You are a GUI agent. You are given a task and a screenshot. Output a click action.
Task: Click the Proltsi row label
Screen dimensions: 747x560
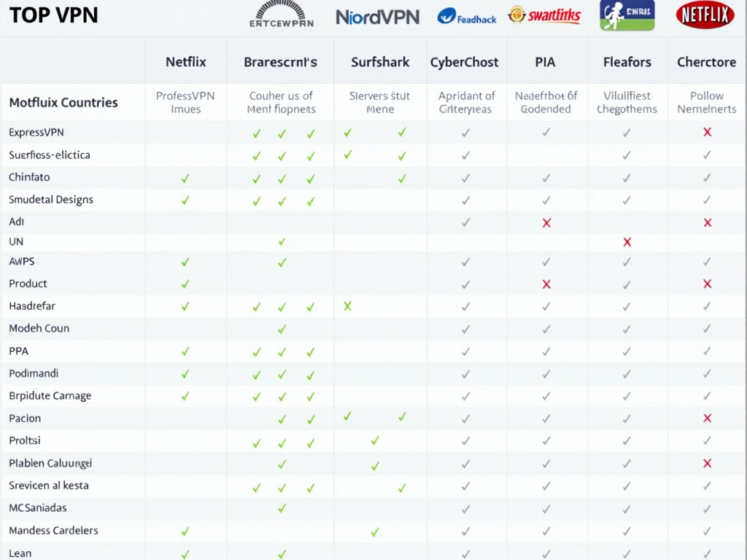(x=25, y=440)
